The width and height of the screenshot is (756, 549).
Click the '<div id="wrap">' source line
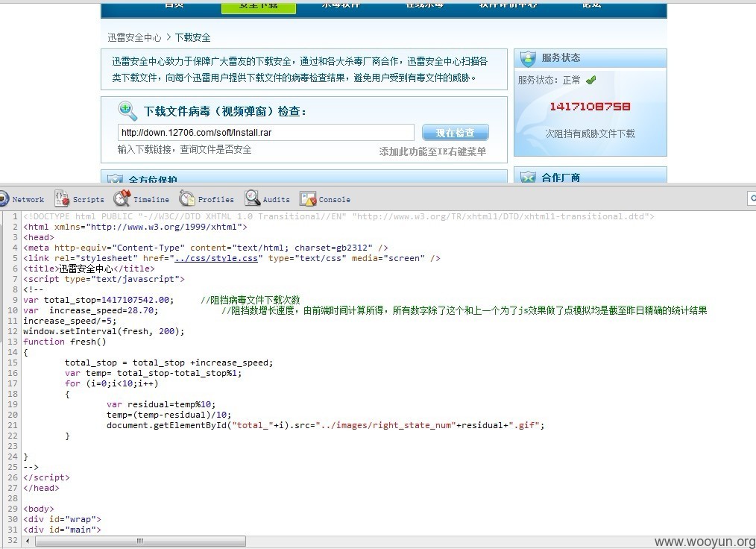point(62,519)
